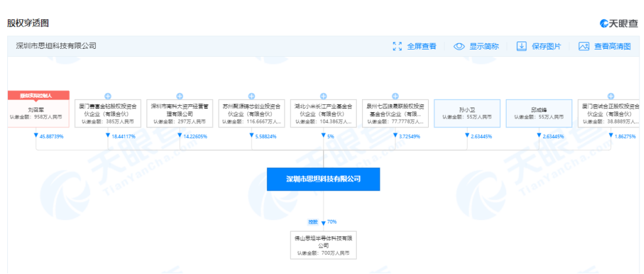This screenshot has width=644, height=274.
Task: Click 认缴金额 700万人民币 text
Action: pos(323,253)
